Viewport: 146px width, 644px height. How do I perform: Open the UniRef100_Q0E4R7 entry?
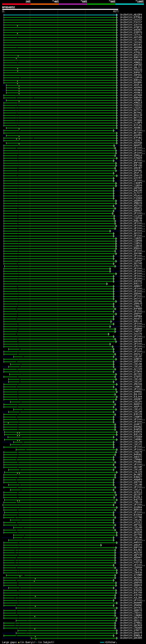tap(131, 30)
